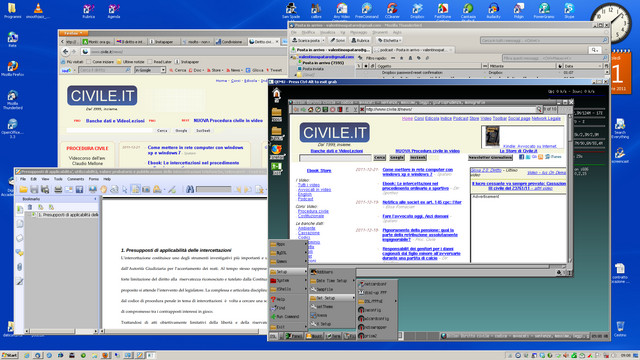The height and width of the screenshot is (360, 640).
Task: Expand Apps submenu in QEMU guest menu
Action: point(288,244)
